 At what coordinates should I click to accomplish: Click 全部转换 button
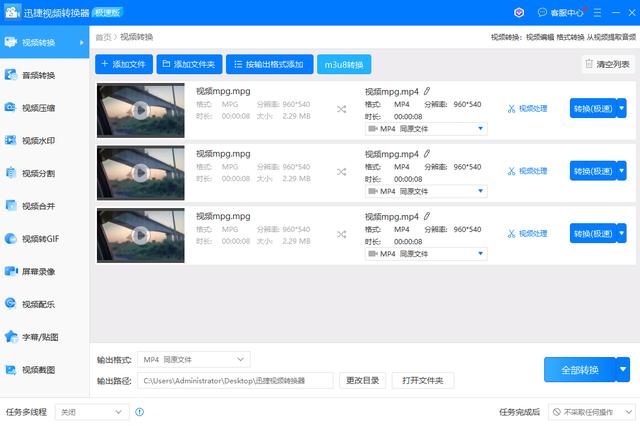(x=580, y=370)
